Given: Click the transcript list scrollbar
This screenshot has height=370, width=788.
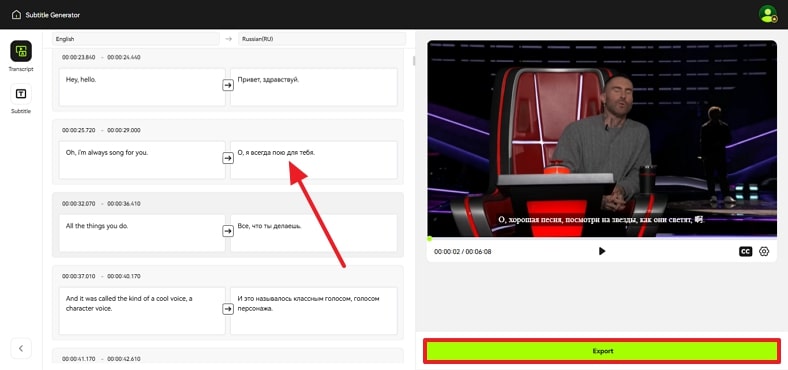Looking at the screenshot, I should (x=414, y=61).
